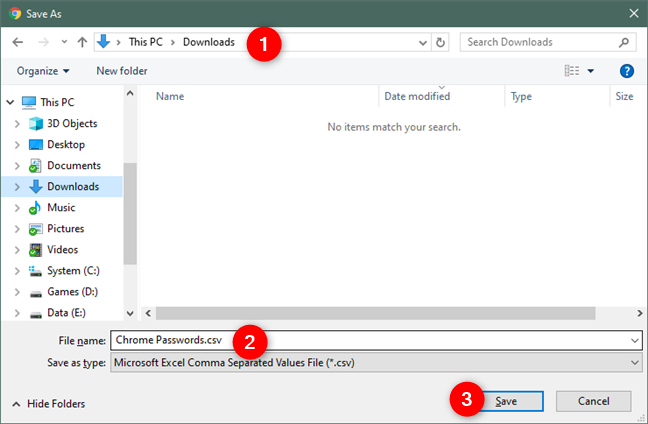Open the Save as type dropdown

pos(636,362)
